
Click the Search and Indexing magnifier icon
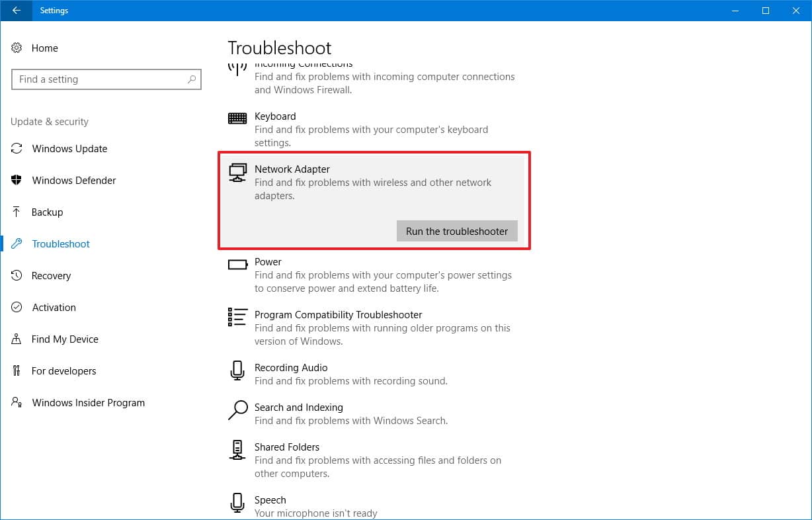[237, 410]
